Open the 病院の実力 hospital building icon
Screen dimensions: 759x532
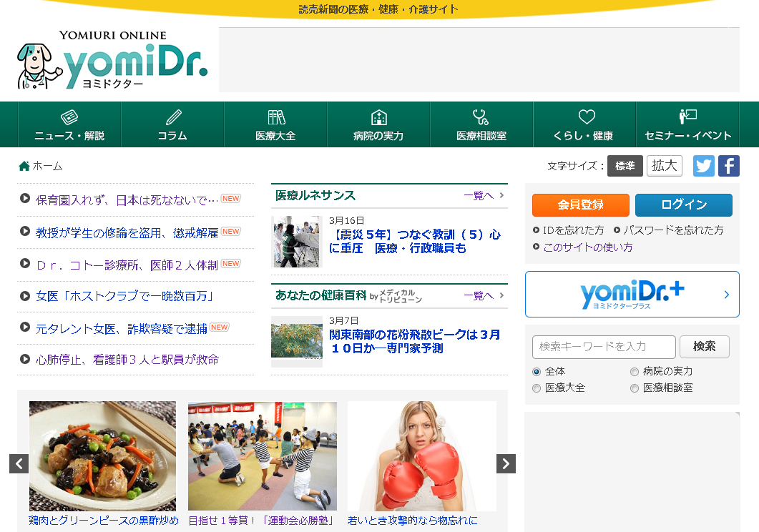pos(378,117)
